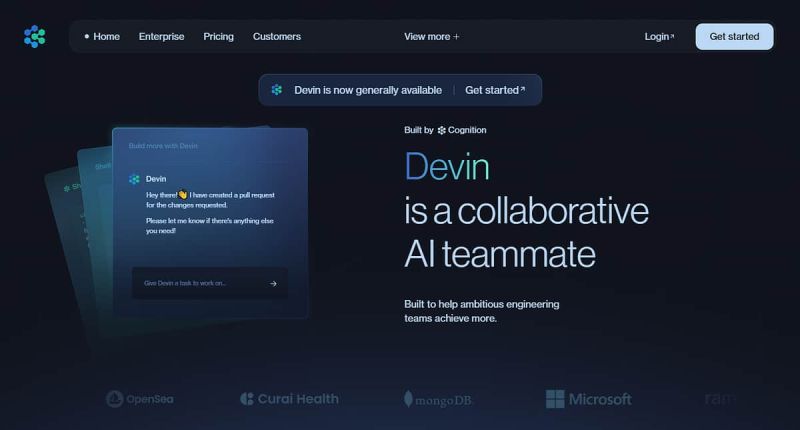The image size is (800, 430).
Task: Click the Devin avatar icon in the chat card
Action: (x=134, y=179)
